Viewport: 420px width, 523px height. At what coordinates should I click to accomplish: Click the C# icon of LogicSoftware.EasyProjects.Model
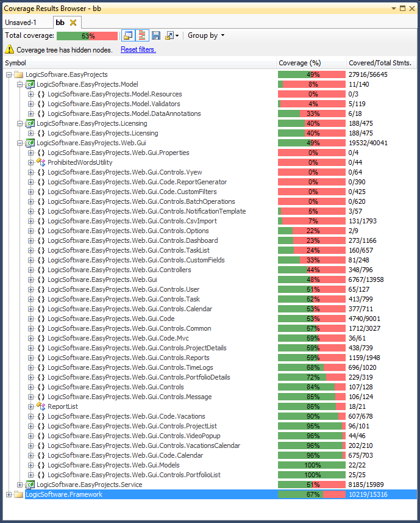point(30,84)
